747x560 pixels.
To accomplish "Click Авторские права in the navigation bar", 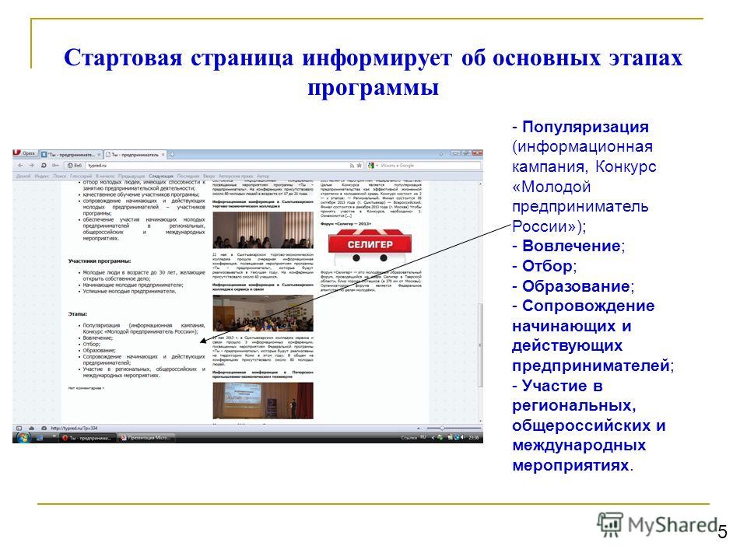I will [236, 177].
